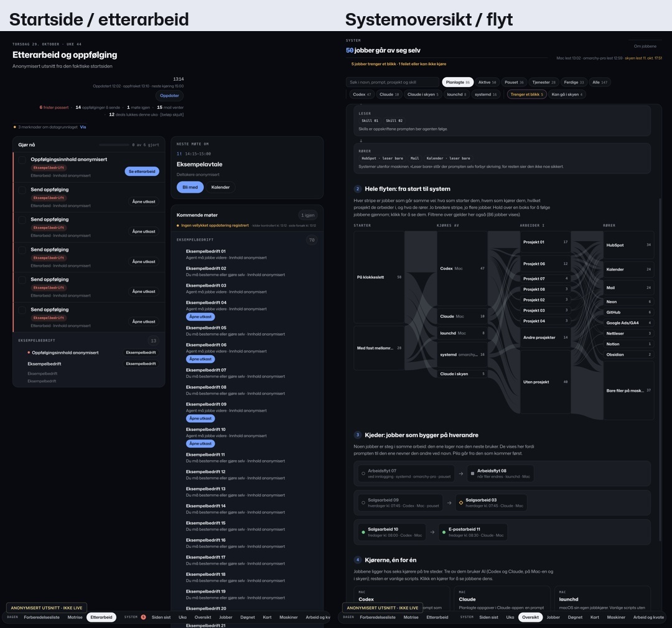Select the Ferdige 33 filter chip
The width and height of the screenshot is (672, 628).
[574, 82]
